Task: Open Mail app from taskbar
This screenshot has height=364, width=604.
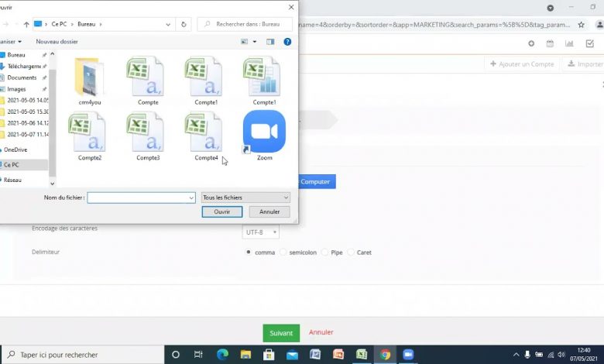Action: click(x=292, y=355)
